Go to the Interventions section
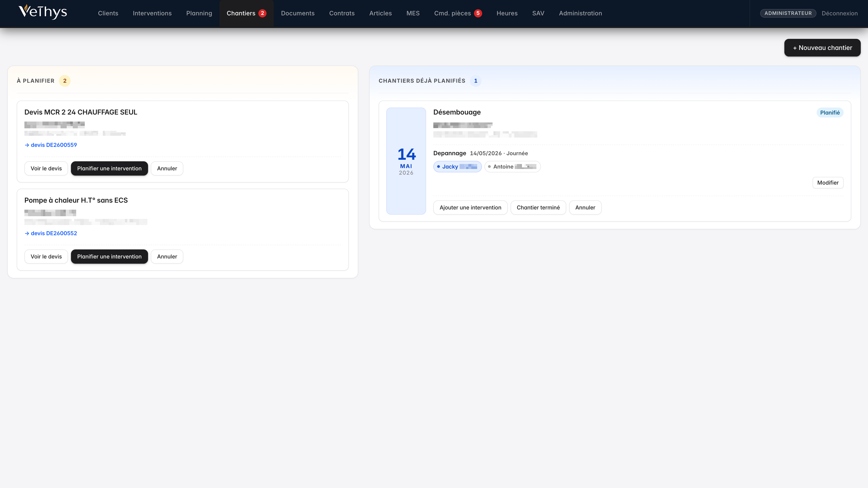This screenshot has height=488, width=868. [152, 13]
